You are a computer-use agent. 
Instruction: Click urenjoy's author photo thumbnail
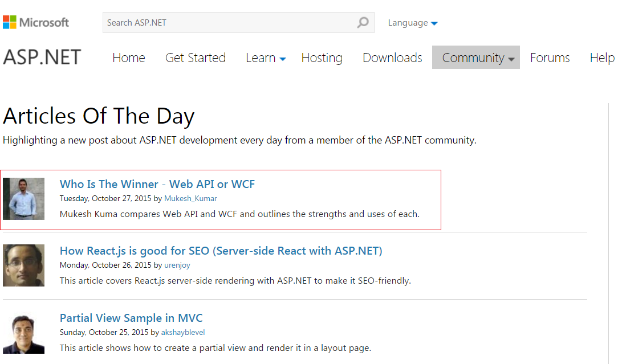coord(23,265)
